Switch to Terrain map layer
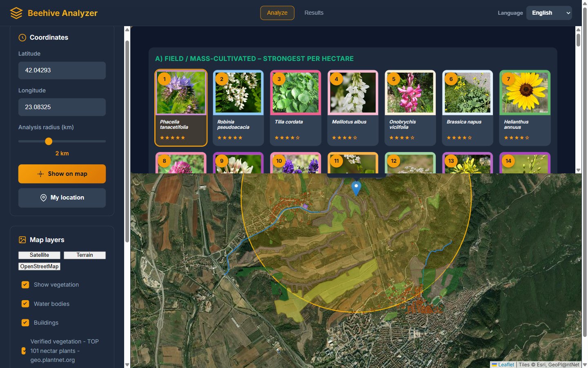This screenshot has width=588, height=368. [85, 255]
